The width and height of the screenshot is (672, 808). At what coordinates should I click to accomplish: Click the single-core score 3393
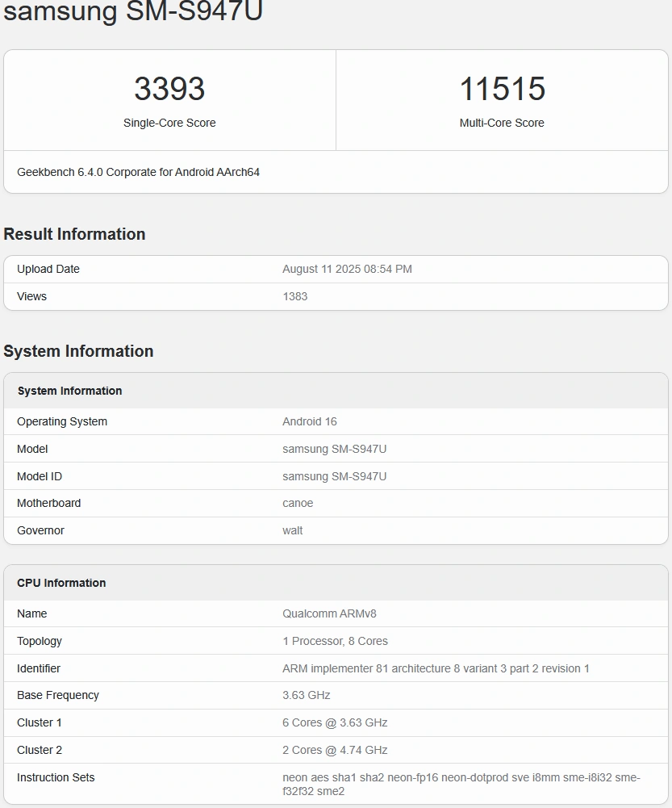(169, 89)
